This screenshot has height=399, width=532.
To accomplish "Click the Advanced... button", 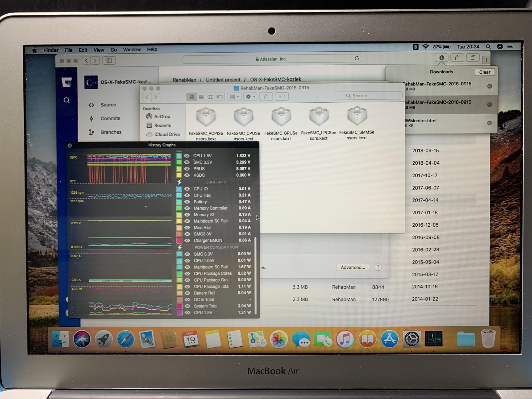I will click(353, 267).
